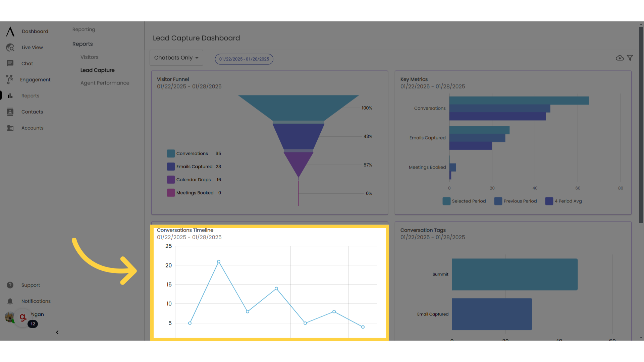Click the user avatar next to Ngan

pos(10,317)
